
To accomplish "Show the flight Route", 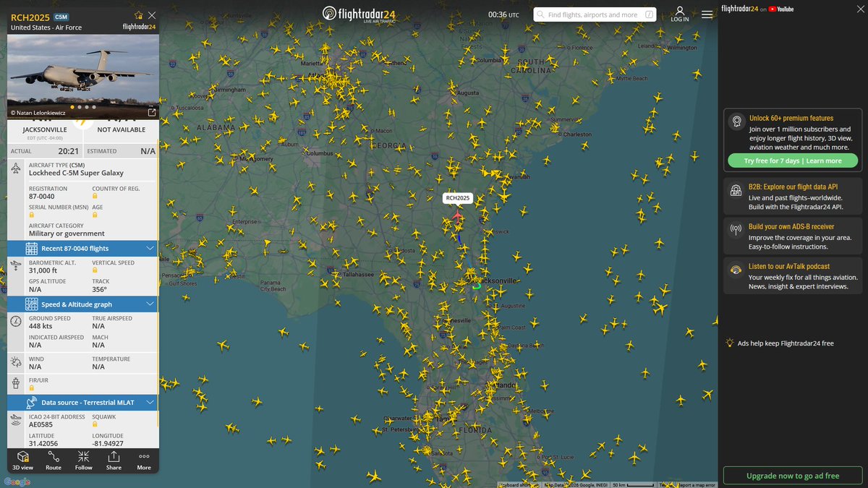I will 54,460.
